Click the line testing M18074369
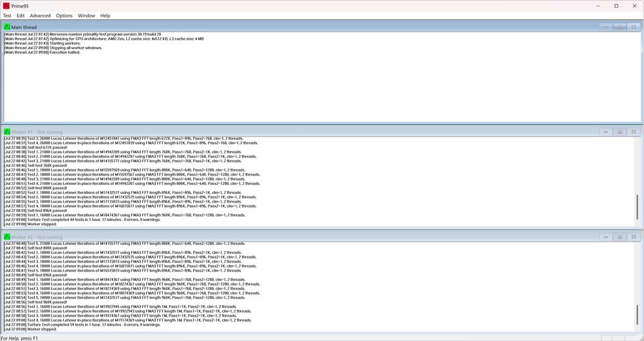 click(132, 293)
